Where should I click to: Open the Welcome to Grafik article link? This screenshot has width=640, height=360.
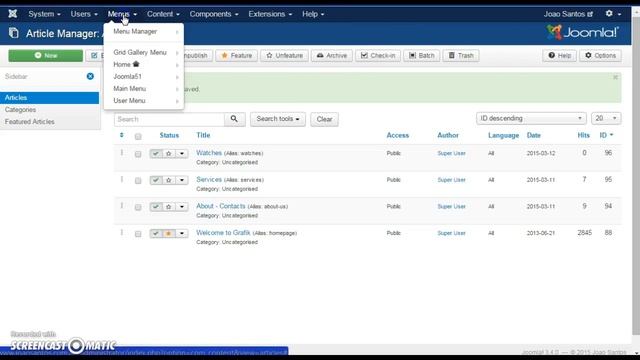tap(223, 233)
